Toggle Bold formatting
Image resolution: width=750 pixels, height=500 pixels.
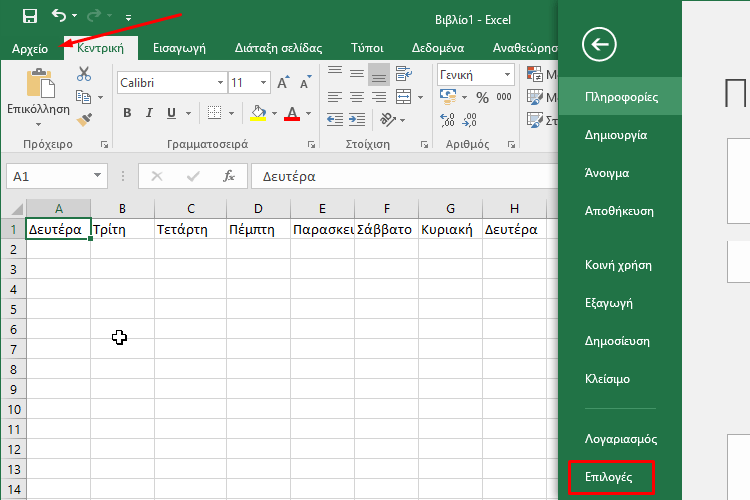[x=127, y=113]
